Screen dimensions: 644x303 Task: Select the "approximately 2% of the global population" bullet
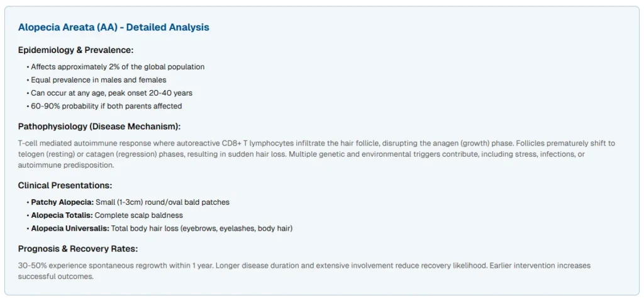point(118,67)
